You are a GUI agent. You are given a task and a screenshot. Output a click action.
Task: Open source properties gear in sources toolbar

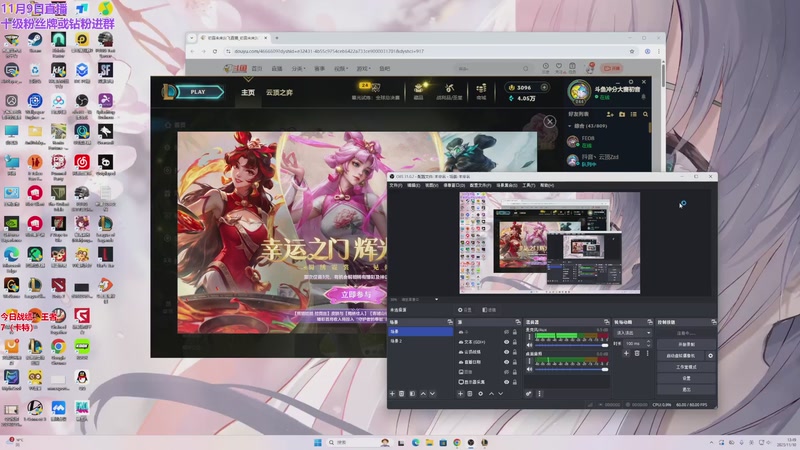[x=481, y=394]
